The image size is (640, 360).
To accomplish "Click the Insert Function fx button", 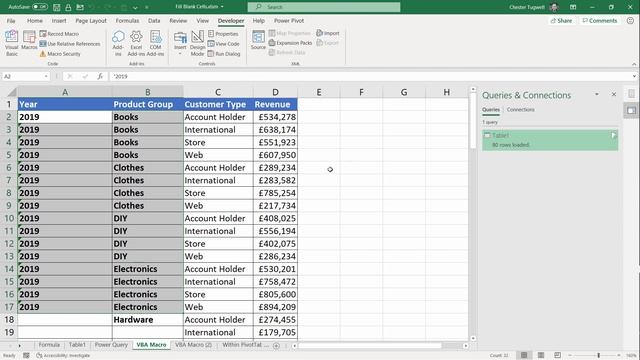I will tap(100, 76).
